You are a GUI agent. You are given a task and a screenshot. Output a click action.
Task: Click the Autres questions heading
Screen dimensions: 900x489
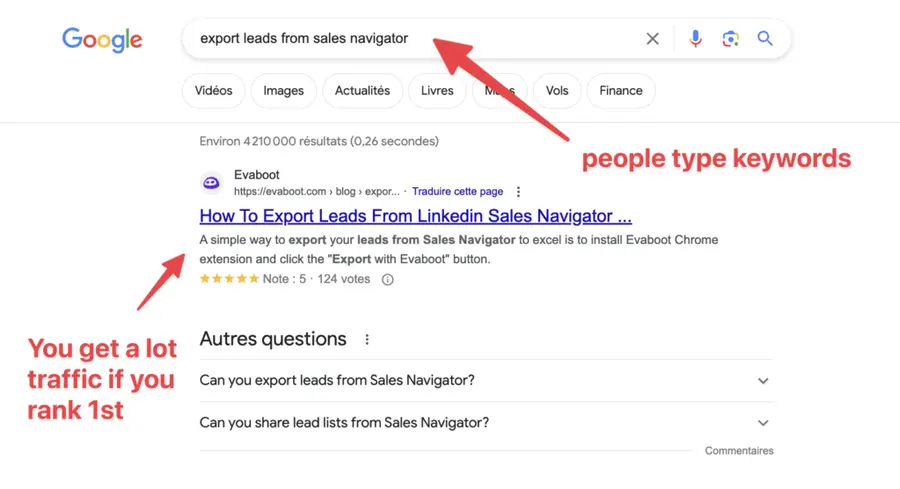click(x=273, y=339)
